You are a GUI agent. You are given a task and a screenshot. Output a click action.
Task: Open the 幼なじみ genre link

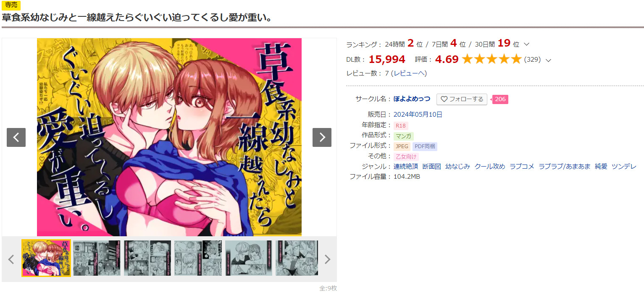(x=457, y=167)
